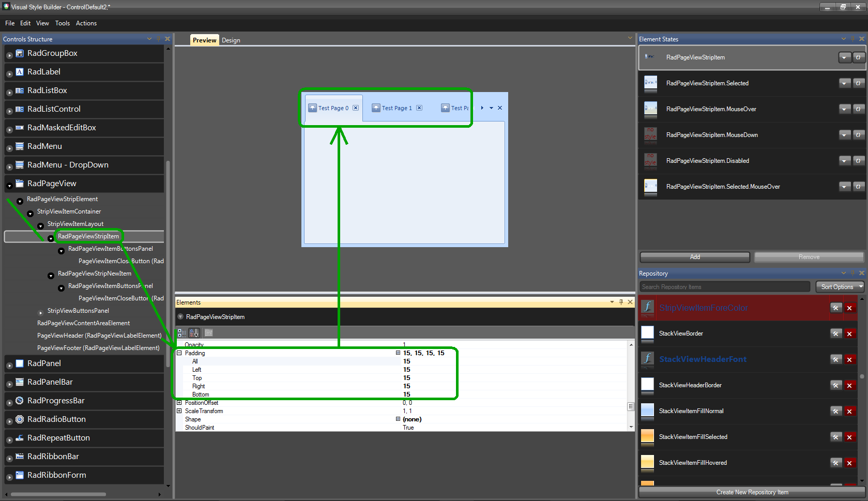Open dropdown for RadPageViewStripItem.MouseOver state
This screenshot has width=868, height=501.
845,109
